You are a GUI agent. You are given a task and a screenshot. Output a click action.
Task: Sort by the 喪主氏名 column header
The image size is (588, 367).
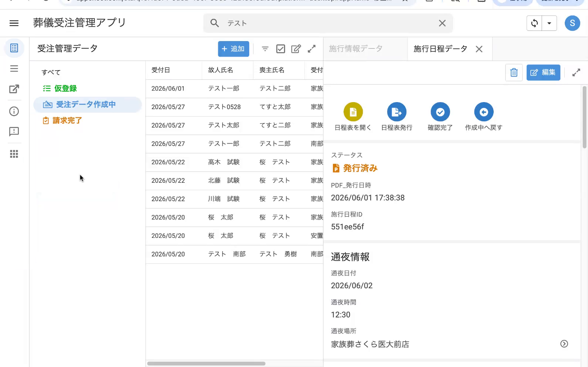[272, 70]
